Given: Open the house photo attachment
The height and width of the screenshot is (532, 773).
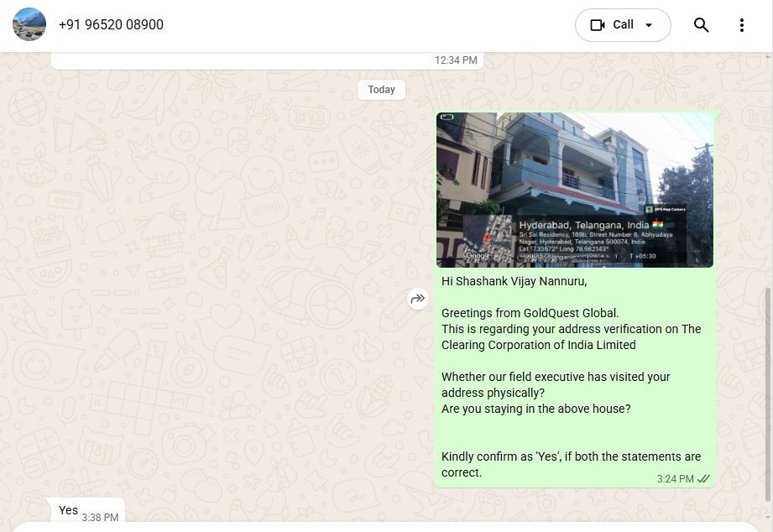Looking at the screenshot, I should [574, 190].
